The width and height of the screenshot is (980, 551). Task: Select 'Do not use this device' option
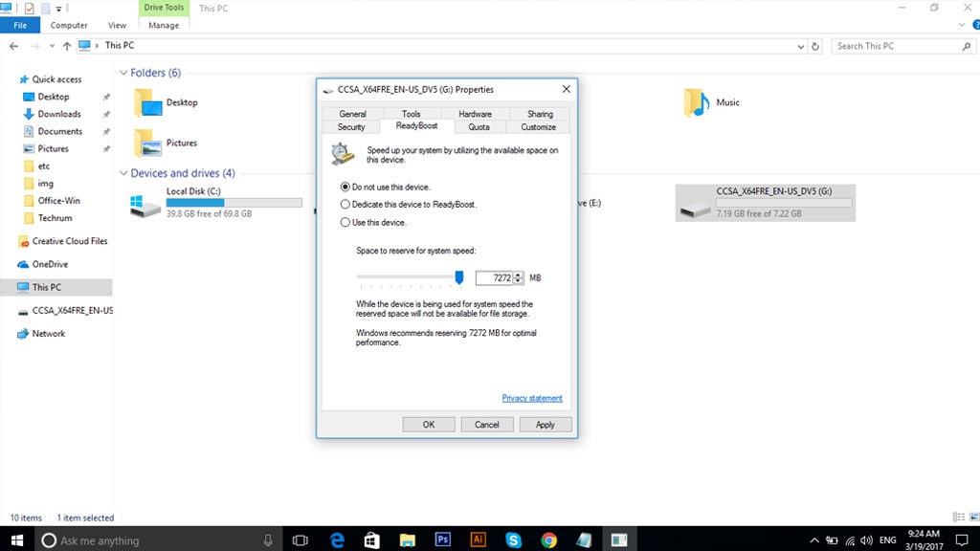[x=345, y=187]
